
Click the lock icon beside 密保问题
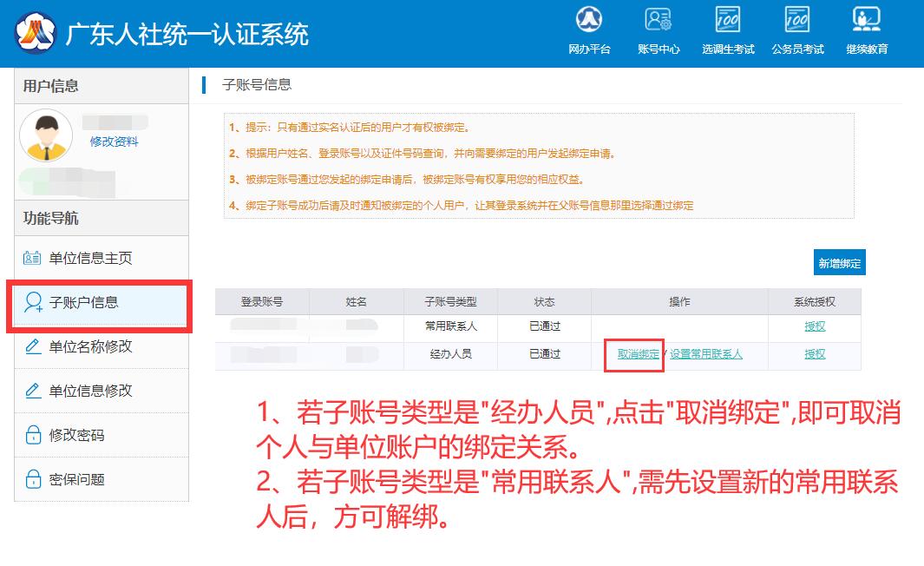33,480
